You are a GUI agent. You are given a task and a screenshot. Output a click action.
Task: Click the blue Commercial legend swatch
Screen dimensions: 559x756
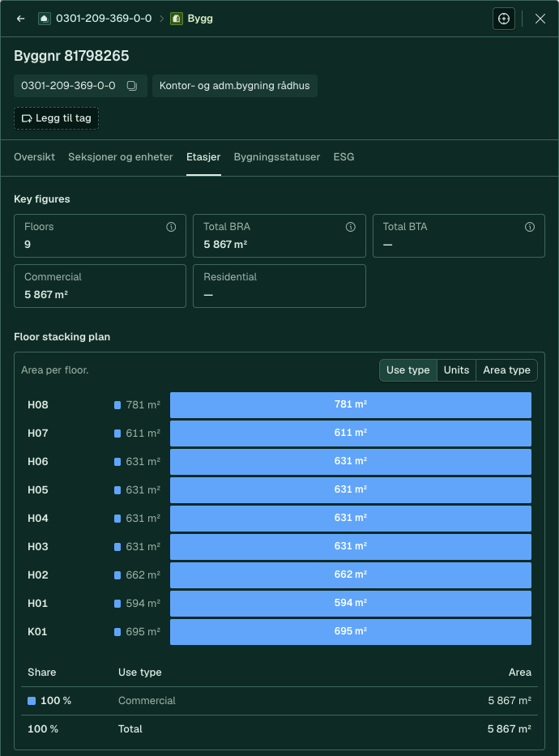click(32, 701)
